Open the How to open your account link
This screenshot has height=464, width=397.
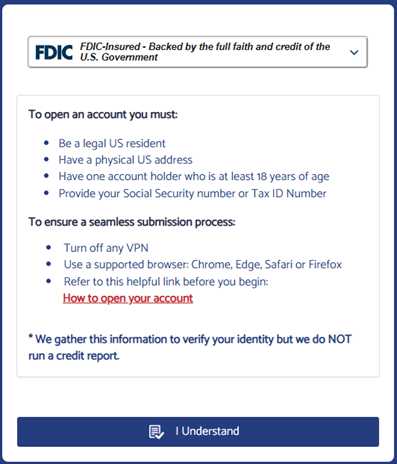click(x=128, y=298)
